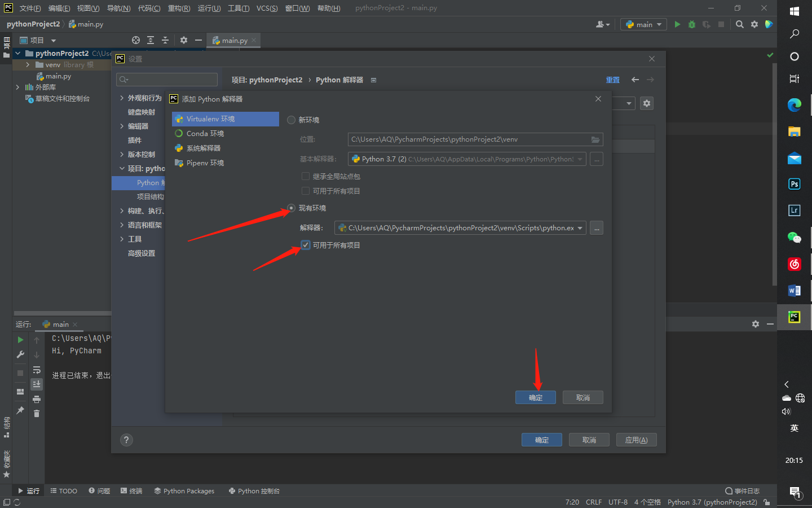Click Expand All icon in project panel

coord(151,40)
